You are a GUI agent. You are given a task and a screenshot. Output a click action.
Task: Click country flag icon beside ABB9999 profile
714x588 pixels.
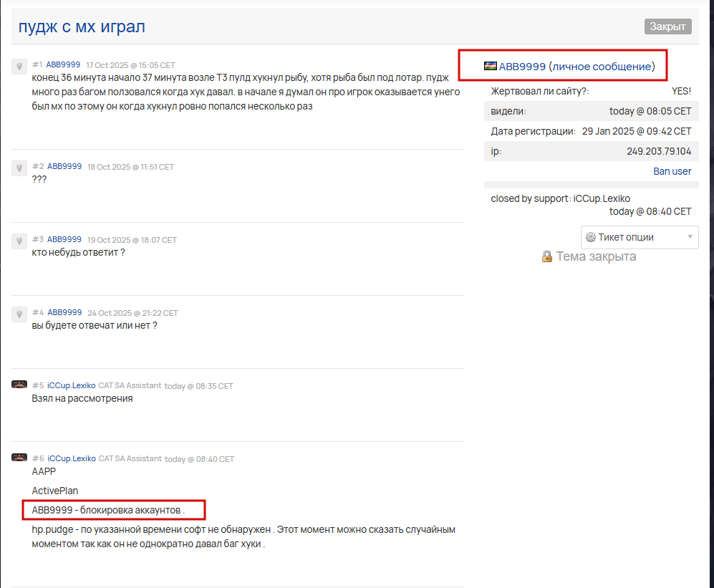pyautogui.click(x=490, y=66)
